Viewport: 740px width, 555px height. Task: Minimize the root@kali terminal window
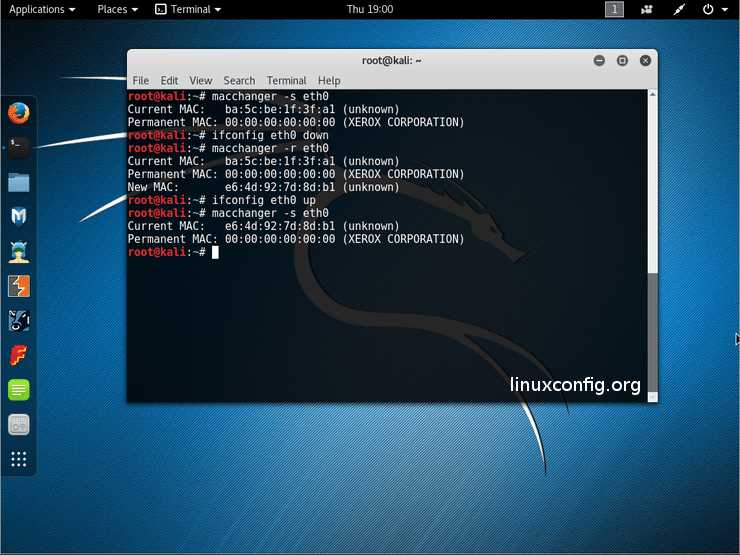click(599, 60)
